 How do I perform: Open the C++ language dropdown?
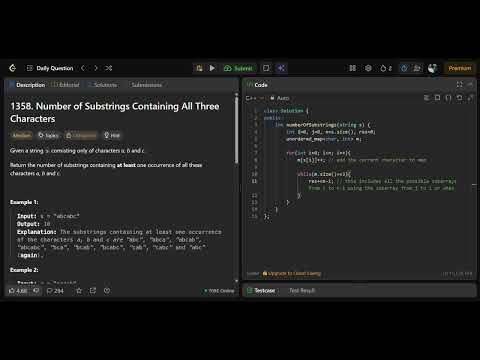[x=255, y=98]
